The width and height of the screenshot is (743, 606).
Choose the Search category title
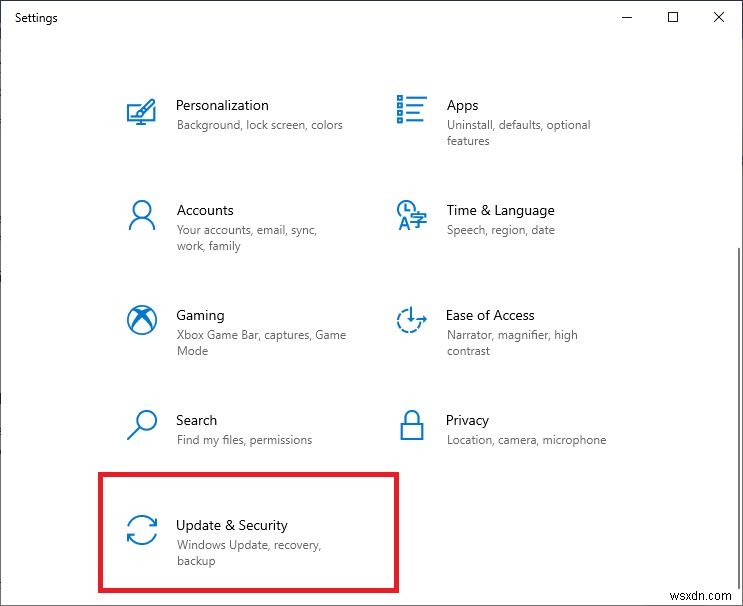coord(196,420)
